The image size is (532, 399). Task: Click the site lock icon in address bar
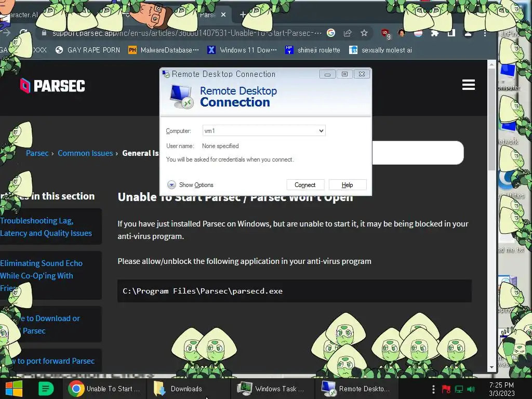44,33
